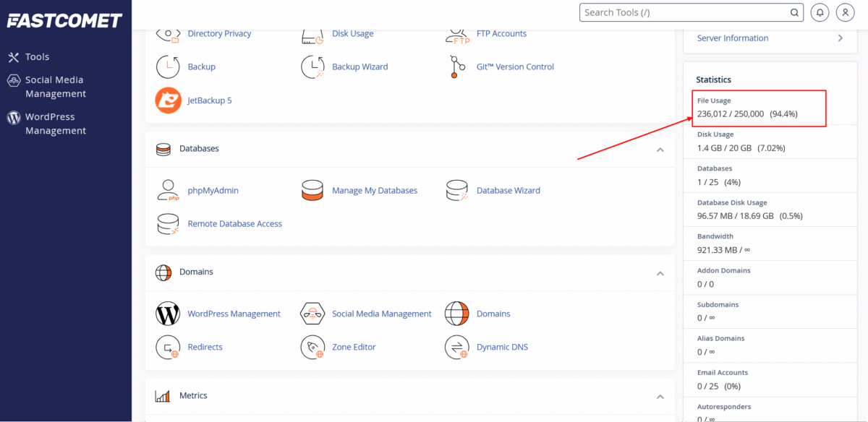This screenshot has height=422, width=868.
Task: Click the Dynamic DNS icon
Action: coord(457,348)
